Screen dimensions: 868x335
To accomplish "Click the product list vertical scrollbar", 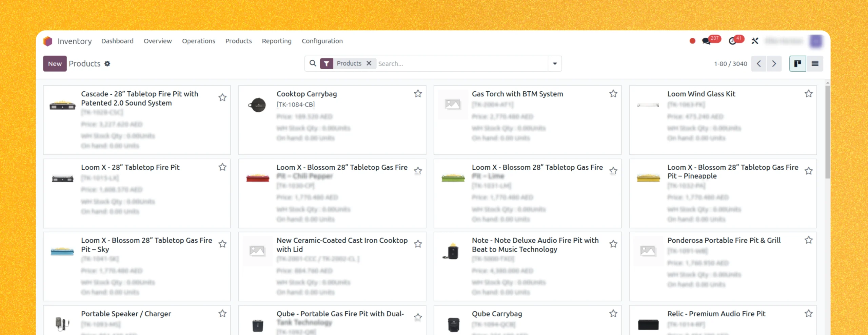I will pyautogui.click(x=828, y=132).
